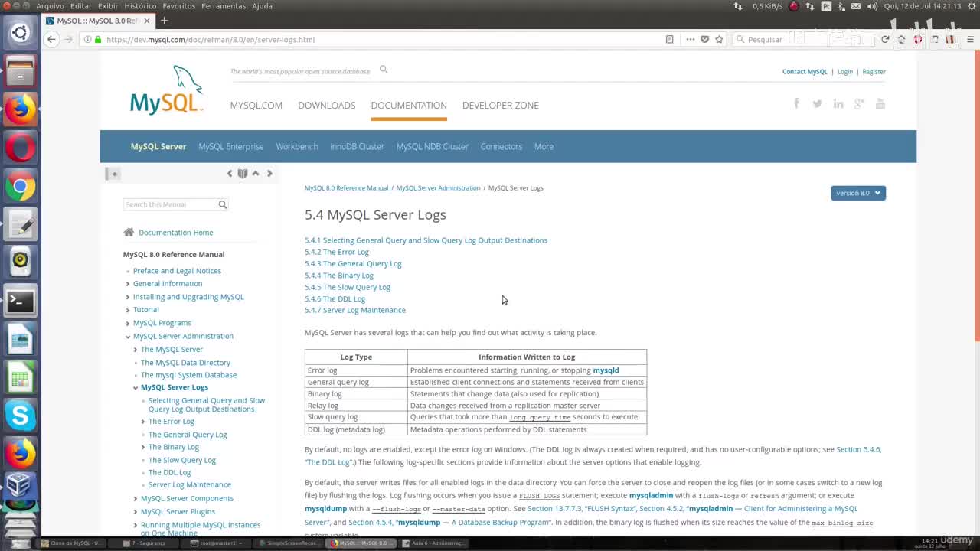Click the mysqld link in the log table
The image size is (980, 551).
click(606, 370)
